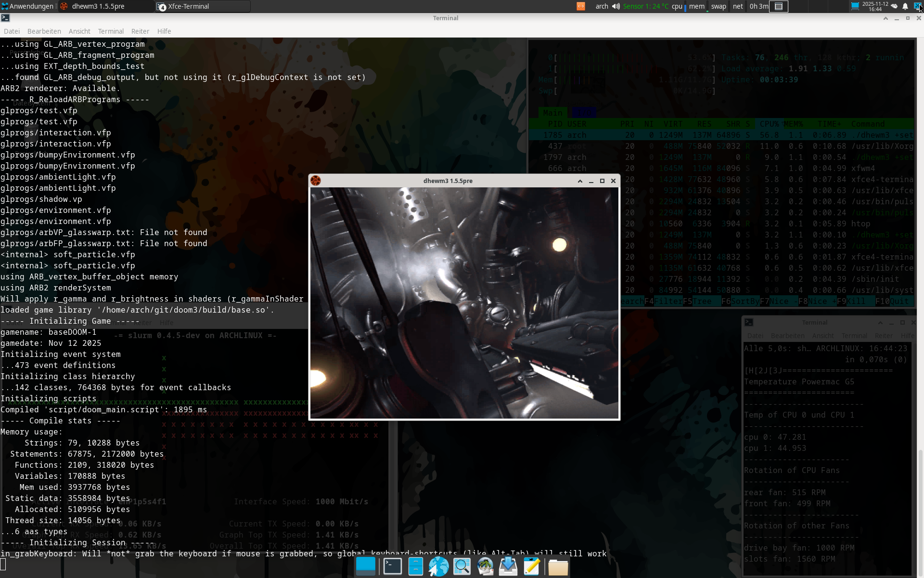This screenshot has width=924, height=578.
Task: Open the home folder dock icon
Action: tap(558, 567)
